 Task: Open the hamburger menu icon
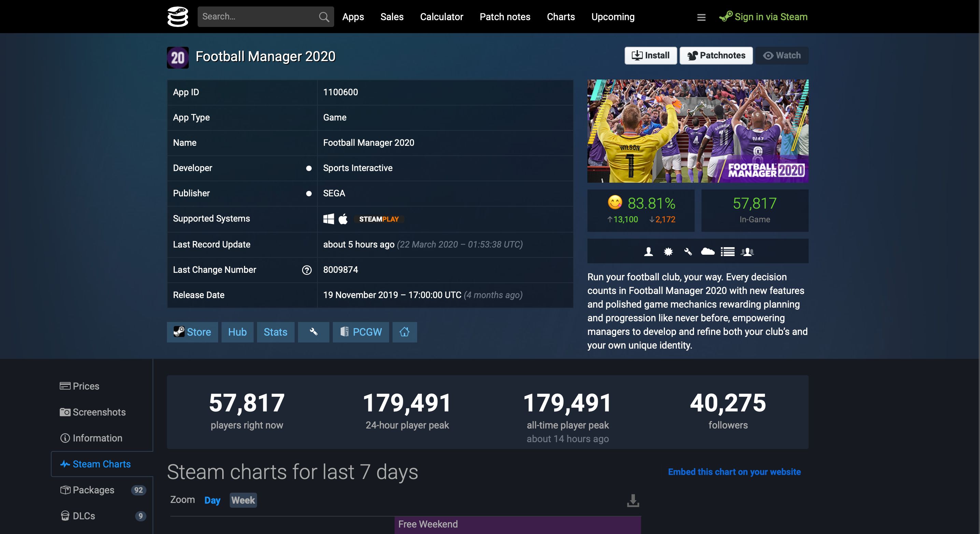pos(701,17)
